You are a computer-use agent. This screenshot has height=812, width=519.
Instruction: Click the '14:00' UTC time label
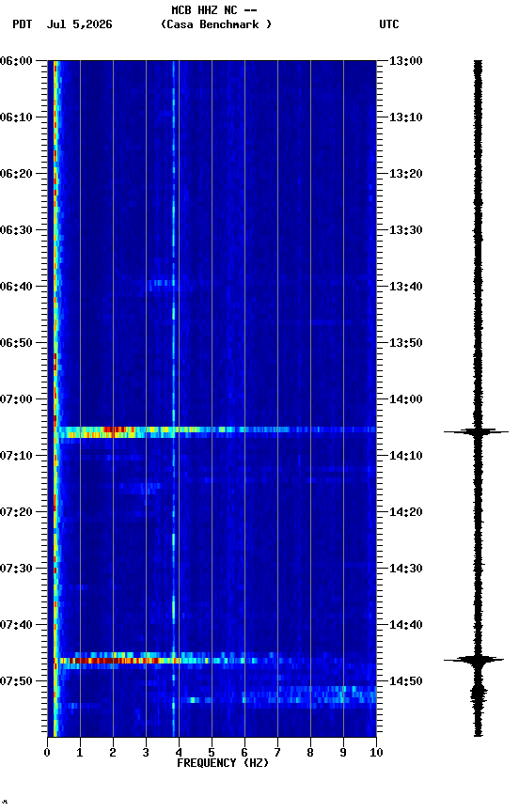pyautogui.click(x=406, y=399)
